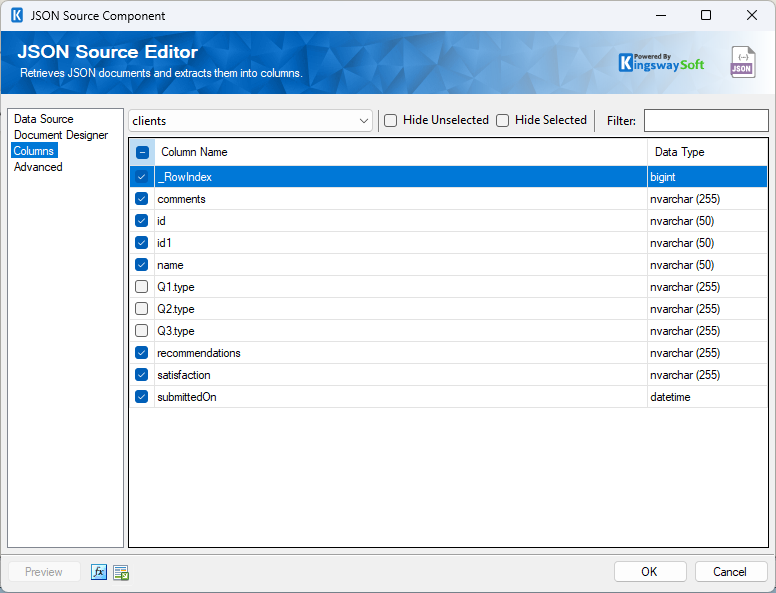Uncheck the name column checkbox
The height and width of the screenshot is (593, 776).
coord(142,265)
